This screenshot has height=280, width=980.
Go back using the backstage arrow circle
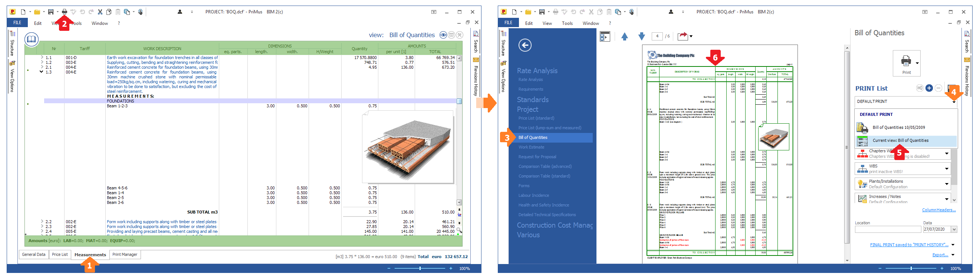coord(525,45)
